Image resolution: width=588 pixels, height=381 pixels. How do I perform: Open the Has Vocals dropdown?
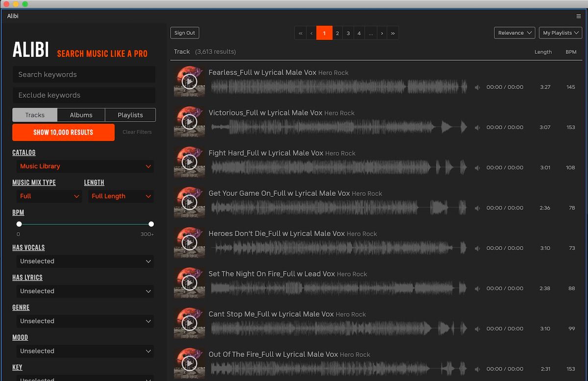point(84,261)
